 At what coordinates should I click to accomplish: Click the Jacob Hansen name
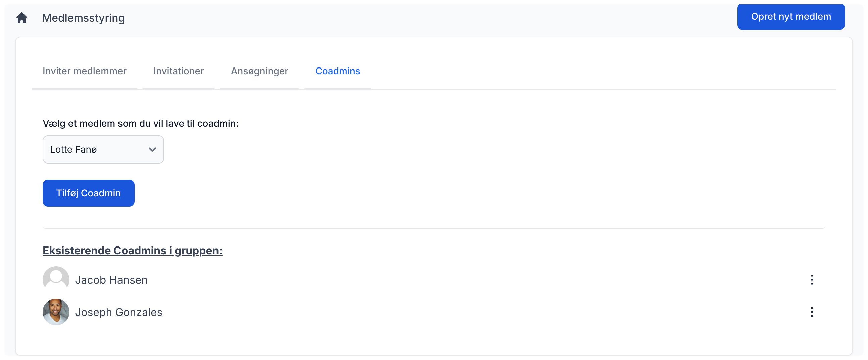pos(111,280)
